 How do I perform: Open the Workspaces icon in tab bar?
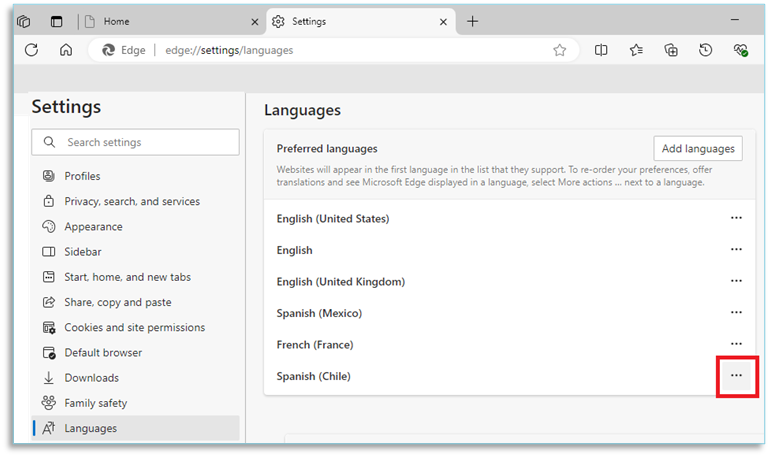[24, 22]
